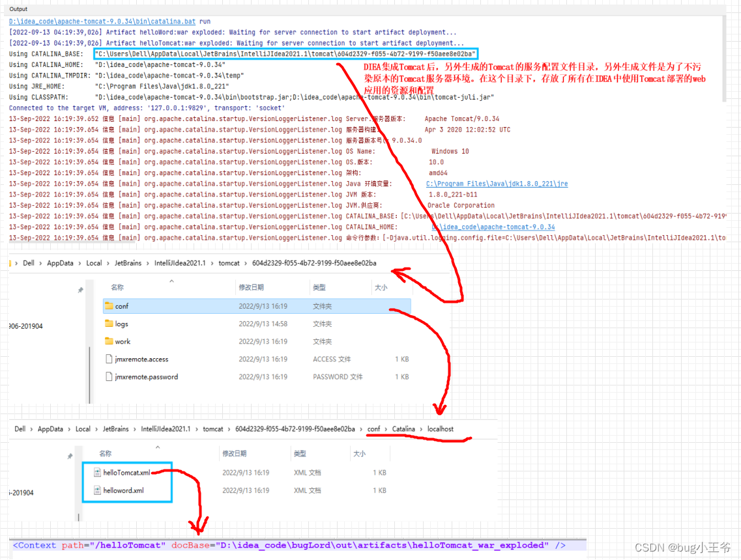Open the chevron next to conf breadcrumb
741x560 pixels.
(386, 428)
